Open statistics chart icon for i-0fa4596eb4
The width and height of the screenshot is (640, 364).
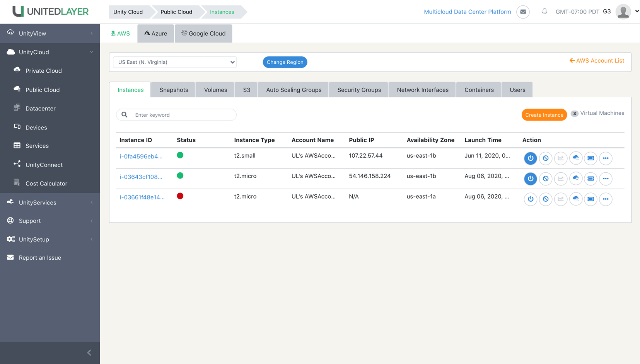(x=560, y=158)
